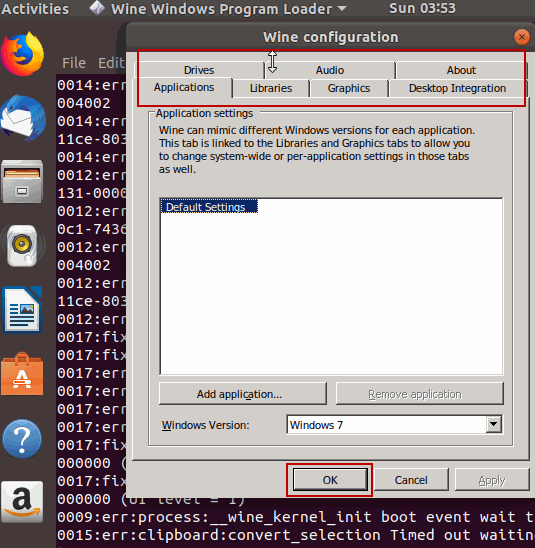This screenshot has height=548, width=535.
Task: Open Rhythmbox speaker icon in dock
Action: pos(22,246)
